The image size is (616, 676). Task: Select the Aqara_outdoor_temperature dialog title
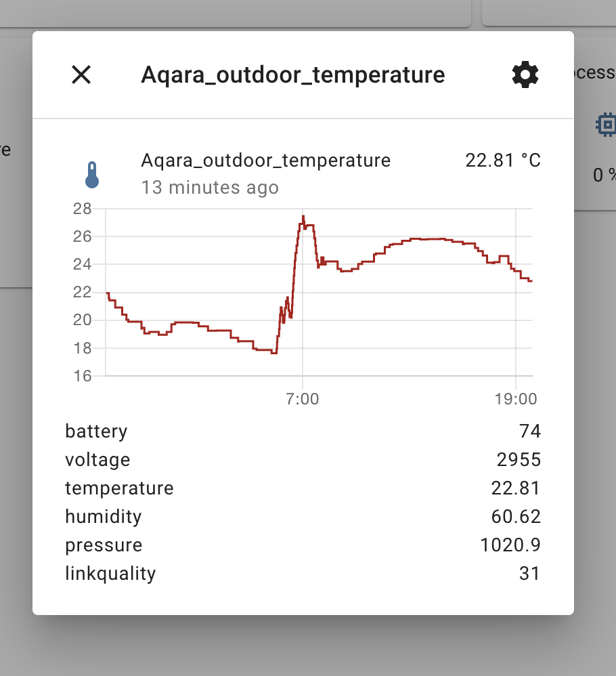[292, 75]
